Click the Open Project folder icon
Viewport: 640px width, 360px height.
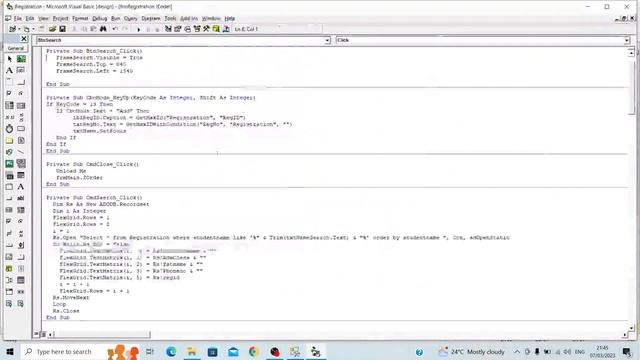(52, 29)
